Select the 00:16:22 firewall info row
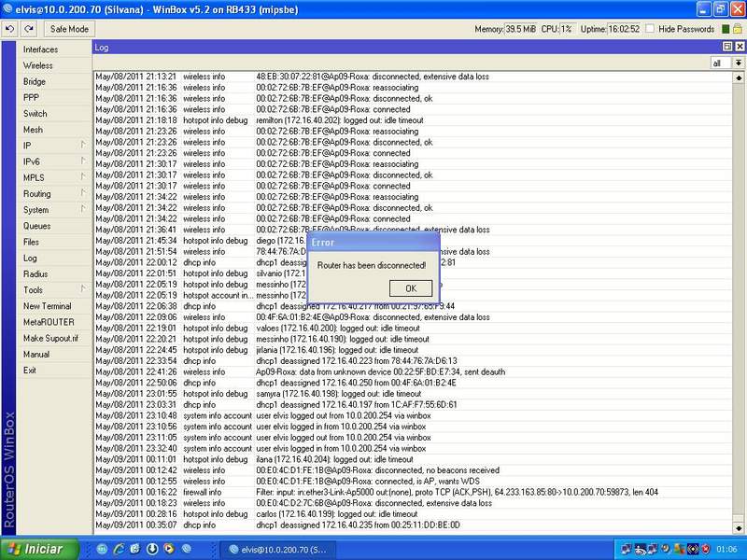 click(413, 493)
